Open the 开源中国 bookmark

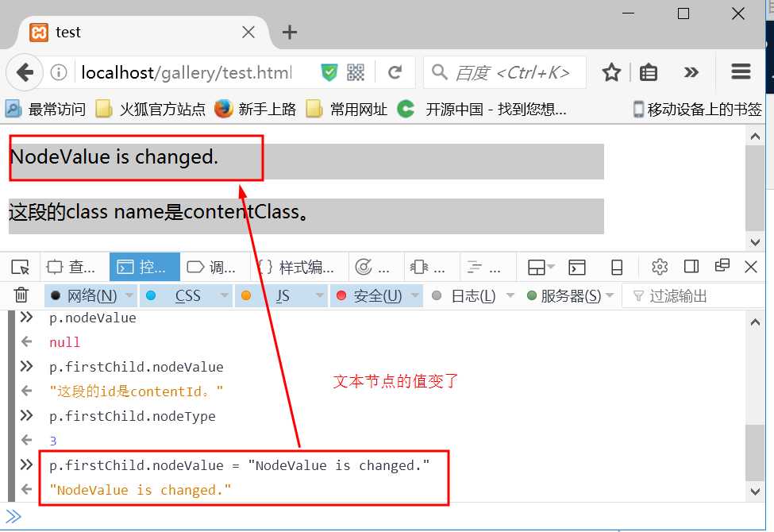481,109
